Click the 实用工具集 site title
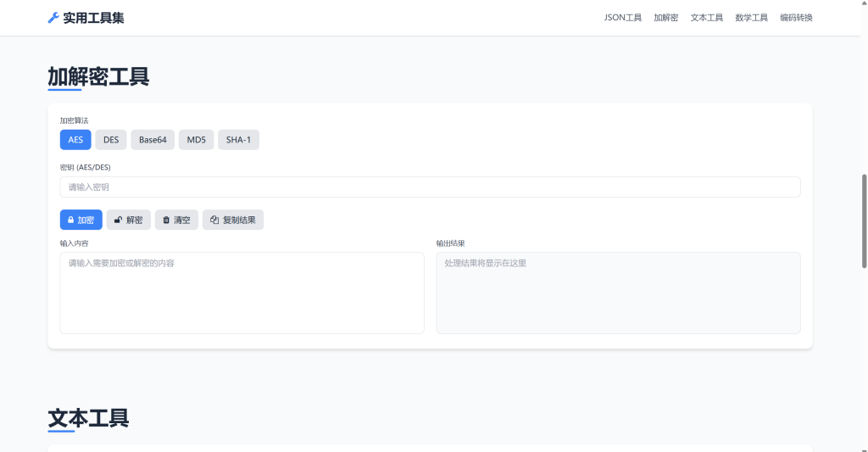 pyautogui.click(x=93, y=18)
